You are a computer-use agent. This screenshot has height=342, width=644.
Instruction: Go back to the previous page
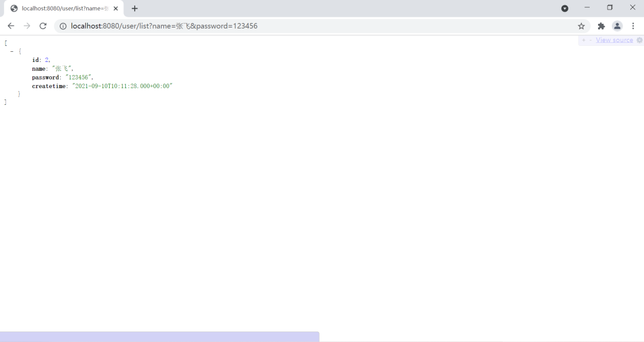[11, 26]
